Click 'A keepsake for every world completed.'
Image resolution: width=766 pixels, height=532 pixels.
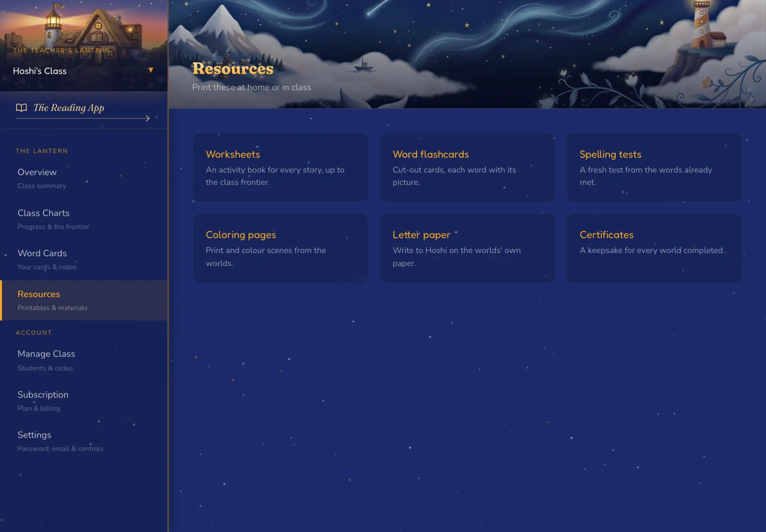click(652, 250)
